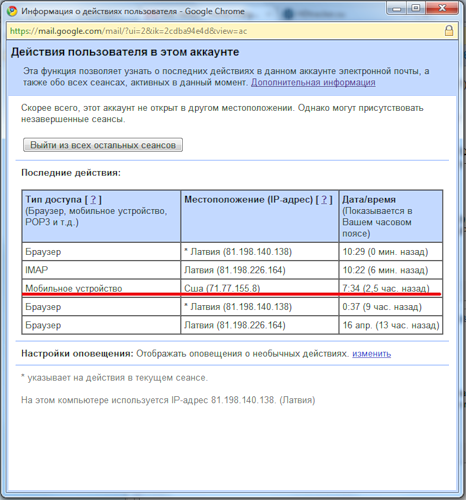
Task: Click the Chrome icon in the title bar
Action: (12, 11)
